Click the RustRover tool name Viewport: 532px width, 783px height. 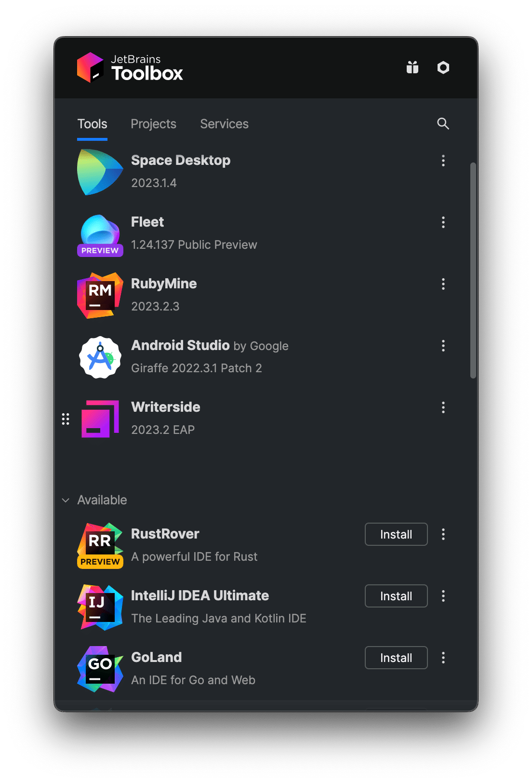[x=165, y=534]
